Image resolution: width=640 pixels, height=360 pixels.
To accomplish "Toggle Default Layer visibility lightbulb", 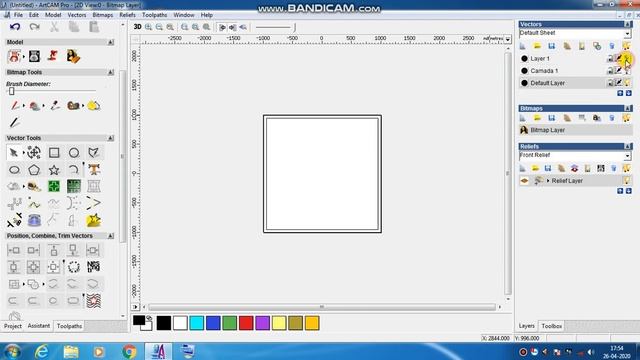I will [627, 83].
